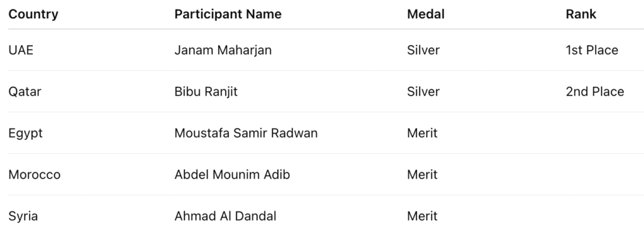Click Silver medal in Qatar row
The image size is (644, 237).
coord(423,92)
